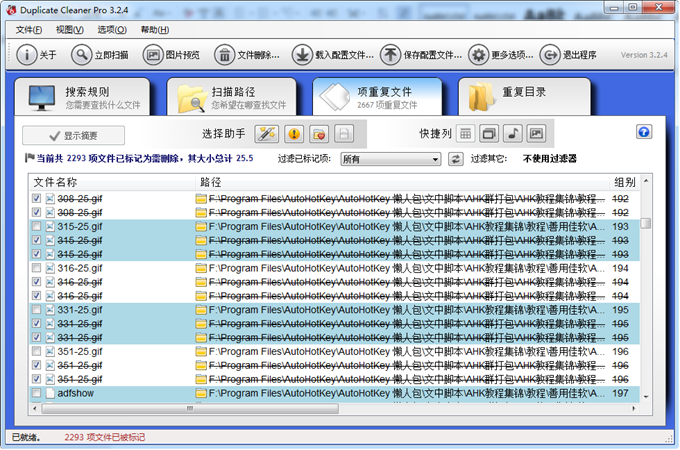This screenshot has width=680, height=450.
Task: Tick the checkbox for unmarked 331-25.gif
Action: click(x=36, y=310)
